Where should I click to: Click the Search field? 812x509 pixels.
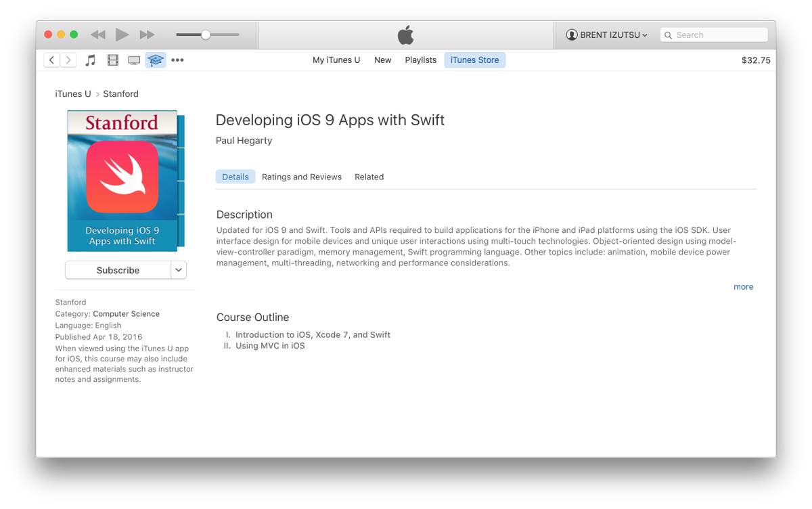pos(714,35)
